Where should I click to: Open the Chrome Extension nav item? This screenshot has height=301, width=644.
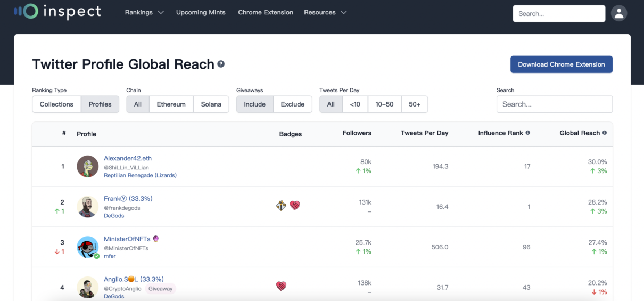tap(266, 12)
